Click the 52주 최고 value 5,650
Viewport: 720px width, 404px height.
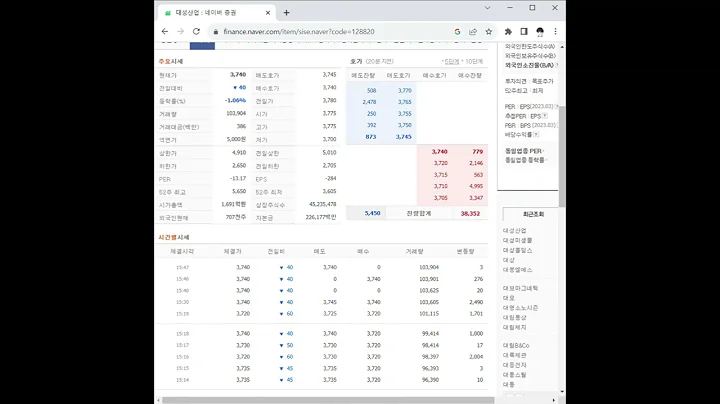coord(239,191)
